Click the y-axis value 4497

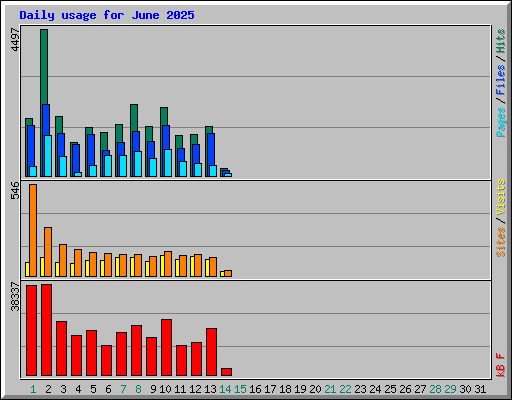click(x=15, y=40)
